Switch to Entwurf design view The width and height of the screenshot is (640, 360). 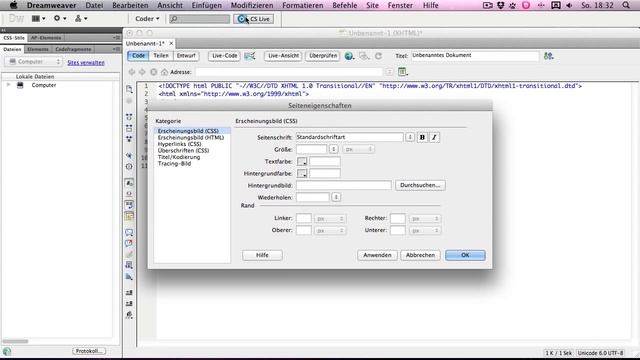[x=186, y=56]
